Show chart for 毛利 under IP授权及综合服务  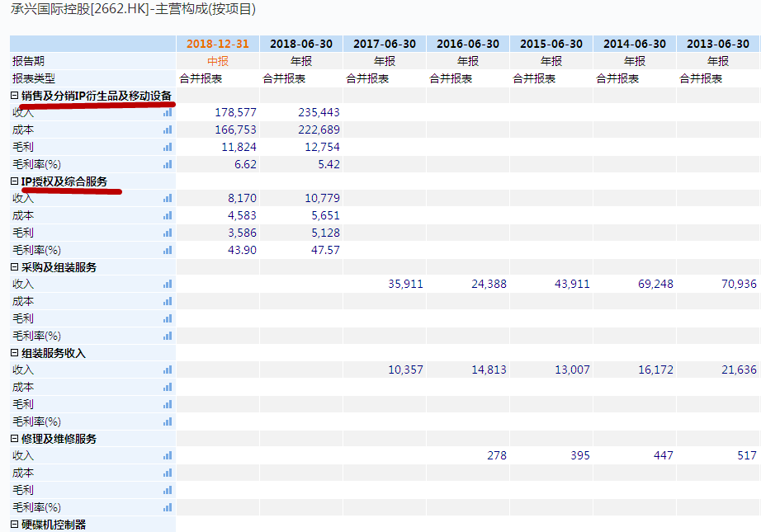(168, 233)
